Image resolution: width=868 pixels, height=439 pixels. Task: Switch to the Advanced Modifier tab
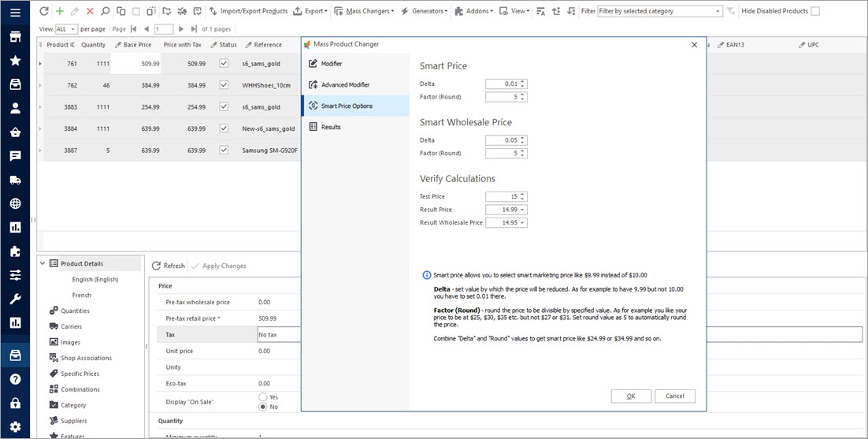point(355,84)
